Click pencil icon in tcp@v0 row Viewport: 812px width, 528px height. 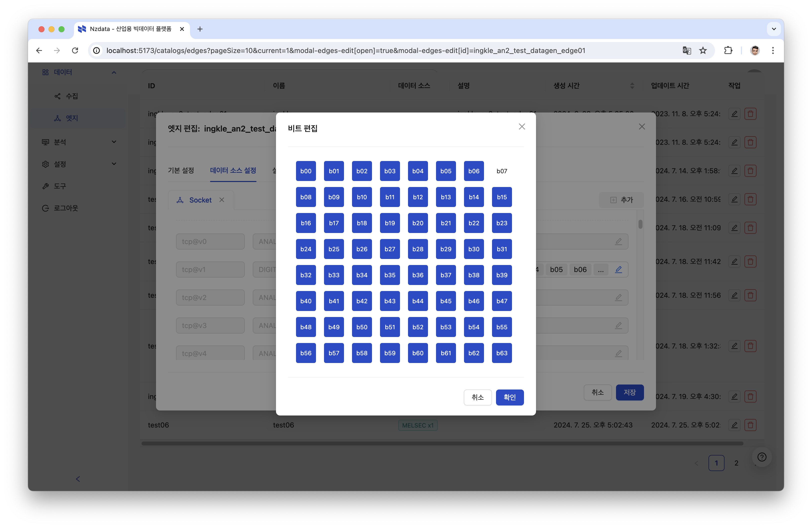[618, 241]
